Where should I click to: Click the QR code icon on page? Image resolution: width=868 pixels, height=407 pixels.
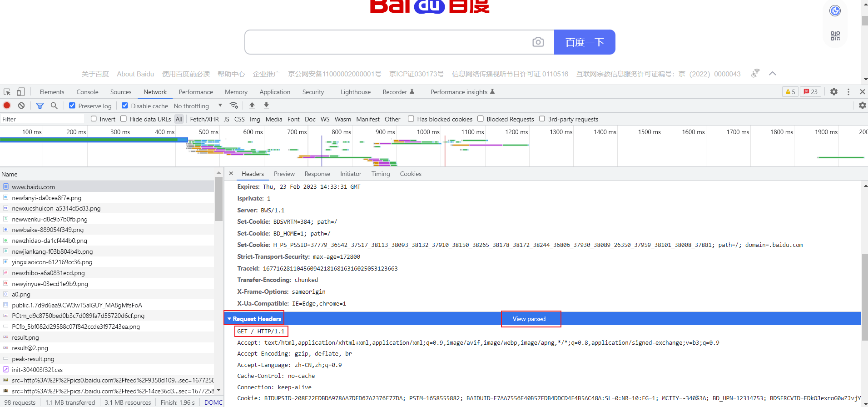point(835,36)
